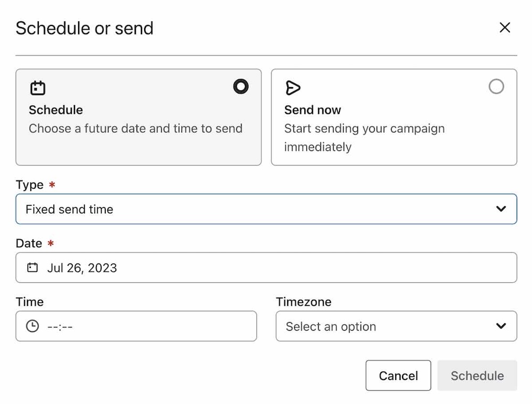Click the calendar icon in the Date field
Viewport: 532px width, 404px height.
point(33,267)
